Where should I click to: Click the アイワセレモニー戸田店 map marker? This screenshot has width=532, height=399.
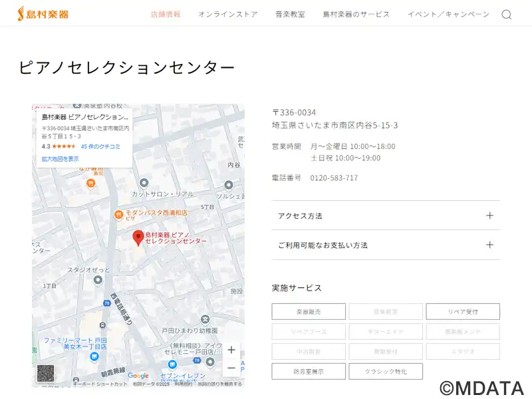click(x=210, y=362)
